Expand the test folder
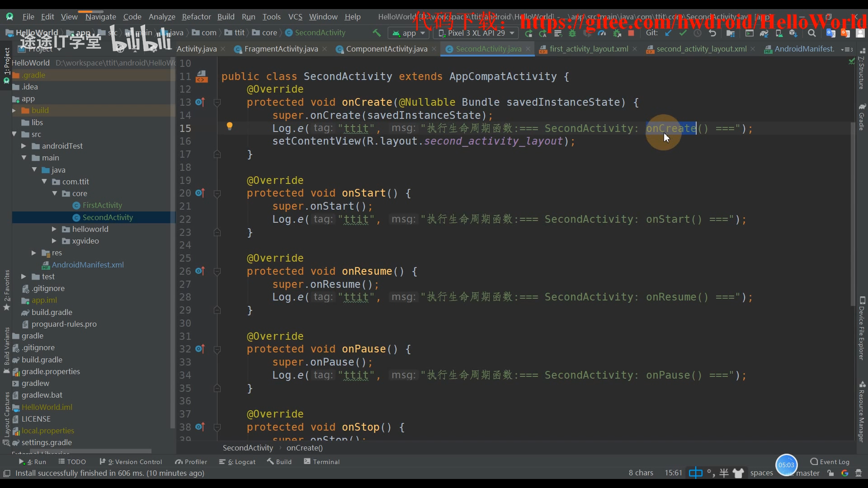The width and height of the screenshot is (868, 488). coord(24,277)
